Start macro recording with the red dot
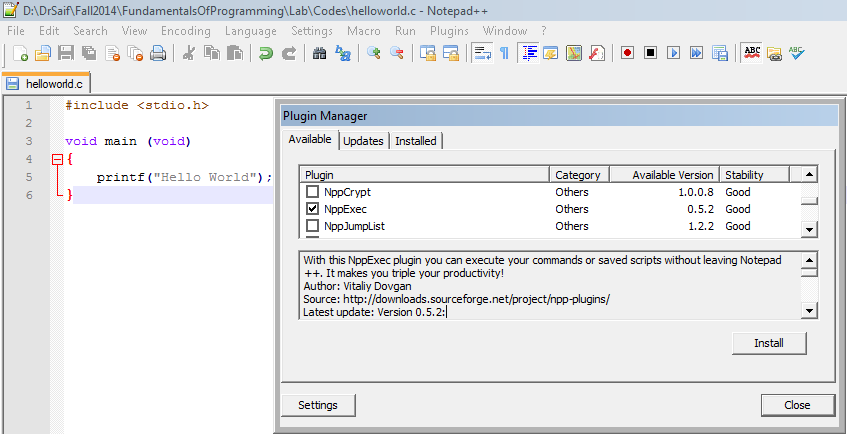The height and width of the screenshot is (434, 847). [627, 53]
